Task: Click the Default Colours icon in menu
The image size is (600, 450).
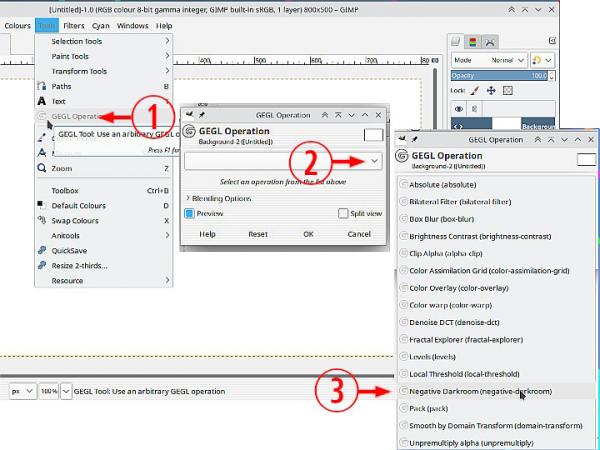Action: [x=42, y=205]
